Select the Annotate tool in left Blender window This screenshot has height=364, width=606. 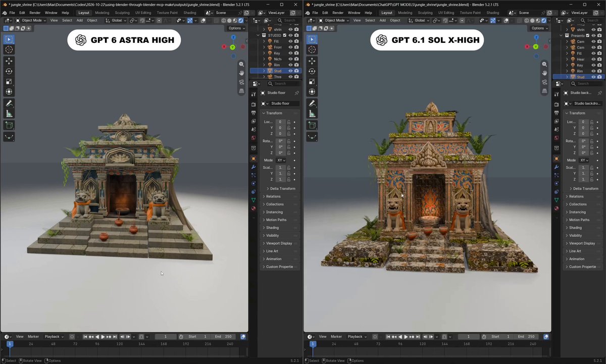[9, 103]
